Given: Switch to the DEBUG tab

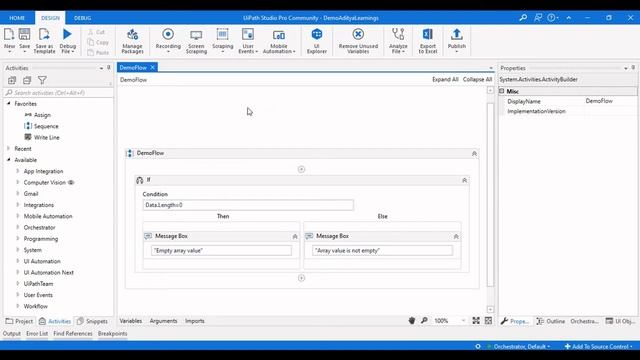Looking at the screenshot, I should pyautogui.click(x=82, y=18).
